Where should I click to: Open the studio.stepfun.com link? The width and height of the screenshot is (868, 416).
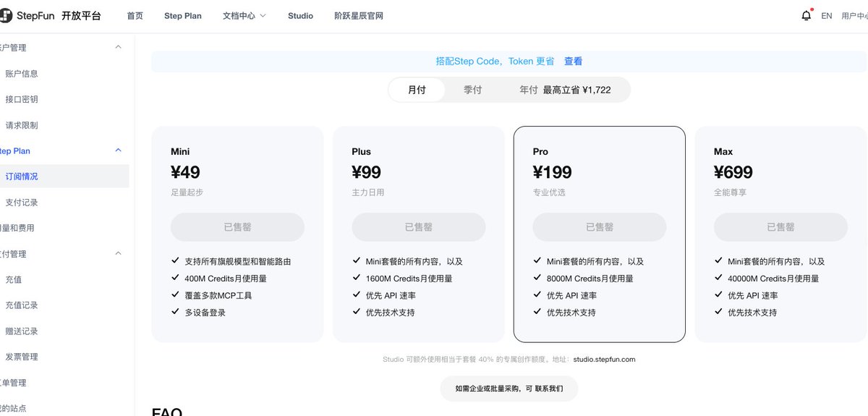click(x=605, y=360)
